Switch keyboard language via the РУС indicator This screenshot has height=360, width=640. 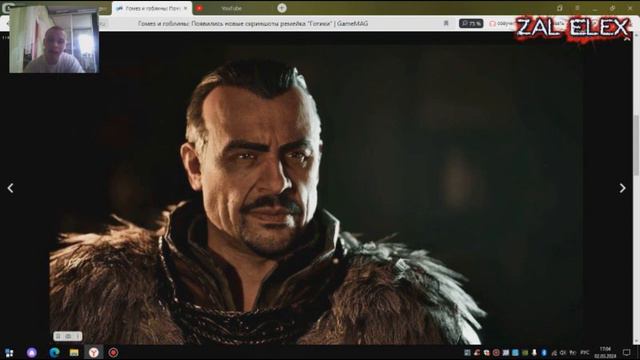point(585,352)
